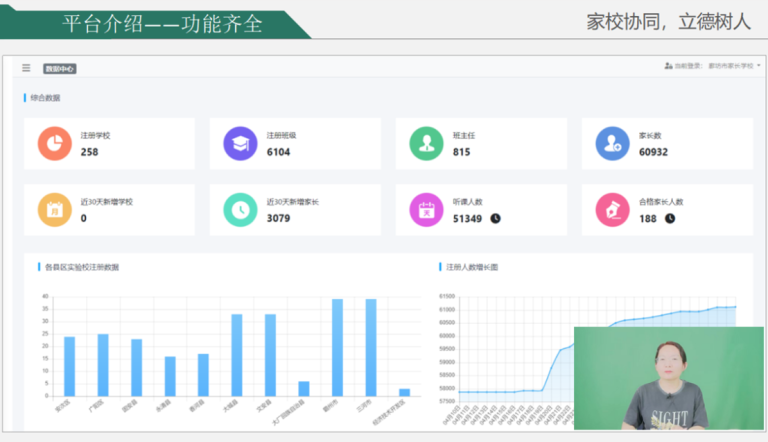Click the 听课人数 pink calendar icon
Viewport: 768px width, 442px height.
coord(426,209)
